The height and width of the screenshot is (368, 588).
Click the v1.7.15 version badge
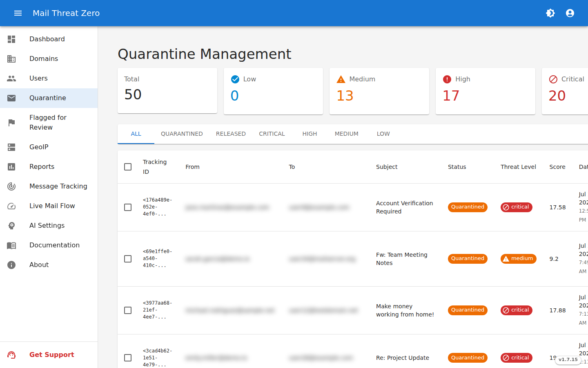pyautogui.click(x=568, y=360)
